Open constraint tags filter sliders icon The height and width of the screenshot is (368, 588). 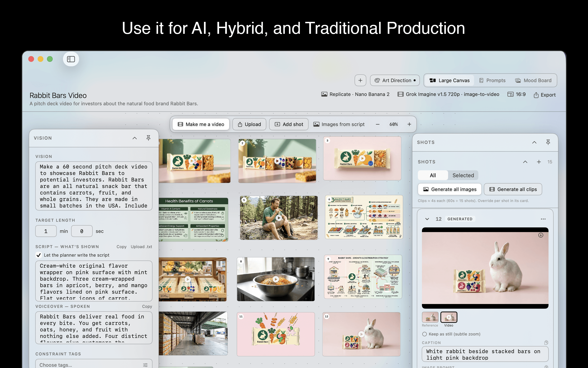[x=145, y=365]
